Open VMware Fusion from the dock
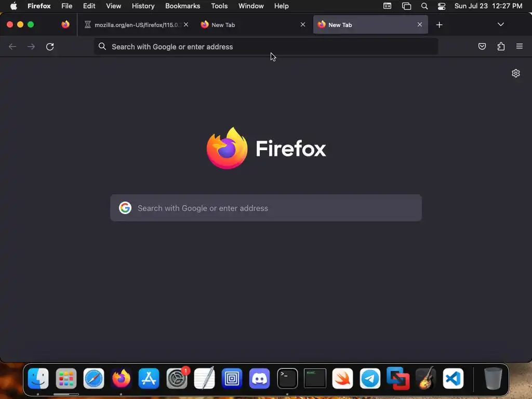The height and width of the screenshot is (399, 532). pos(398,378)
